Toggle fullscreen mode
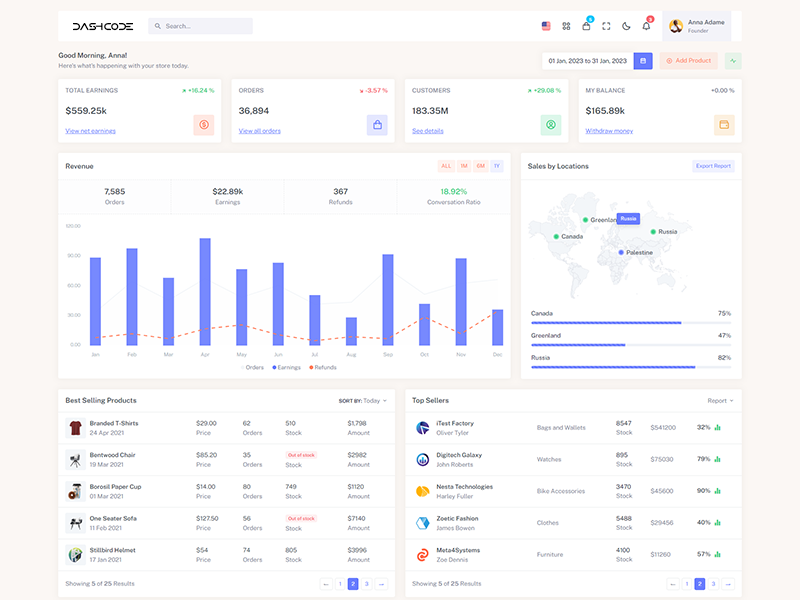Viewport: 800px width, 600px height. 606,26
